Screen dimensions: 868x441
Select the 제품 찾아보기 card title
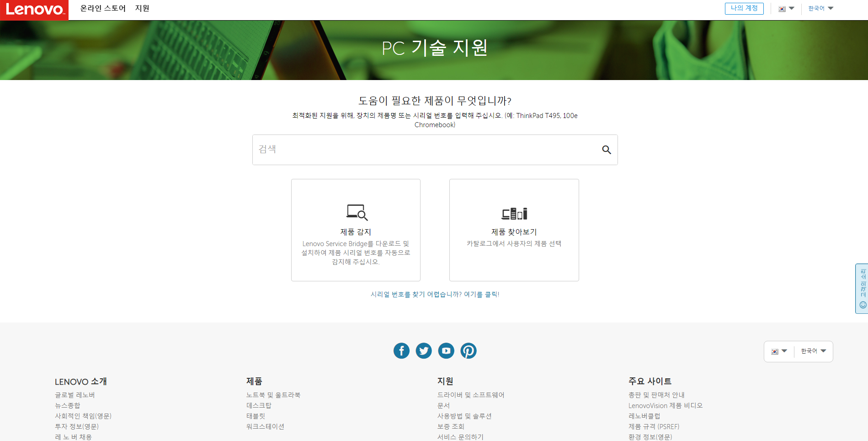coord(514,232)
